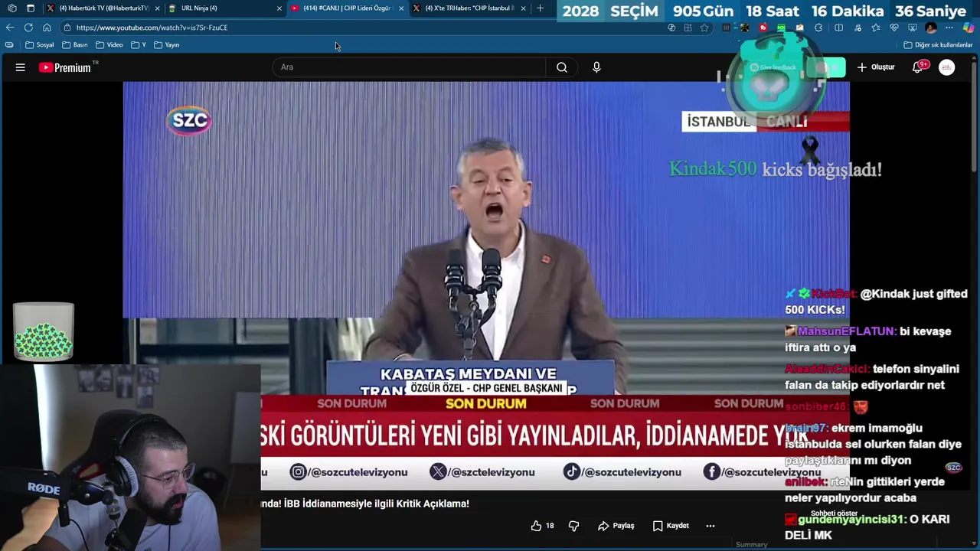Open Yayın bookmarks folder

(x=167, y=45)
